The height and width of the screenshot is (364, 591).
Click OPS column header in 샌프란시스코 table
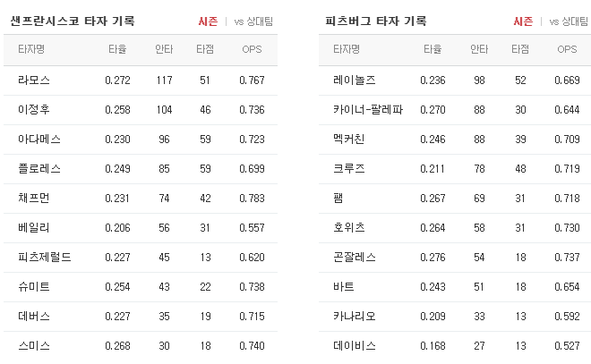pyautogui.click(x=252, y=49)
